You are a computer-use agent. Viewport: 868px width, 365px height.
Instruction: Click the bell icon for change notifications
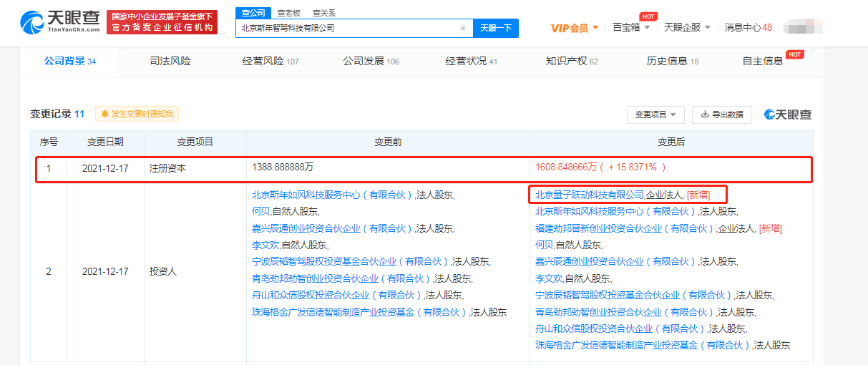click(105, 114)
